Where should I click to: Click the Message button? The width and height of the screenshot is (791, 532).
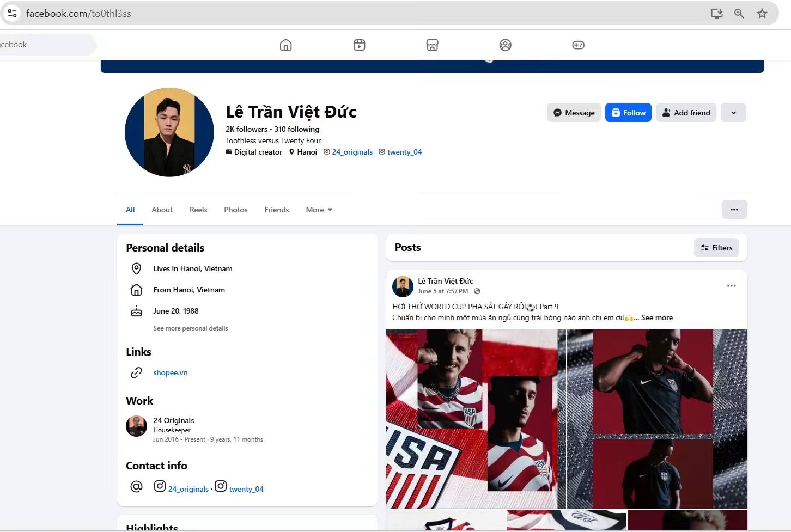coord(574,113)
